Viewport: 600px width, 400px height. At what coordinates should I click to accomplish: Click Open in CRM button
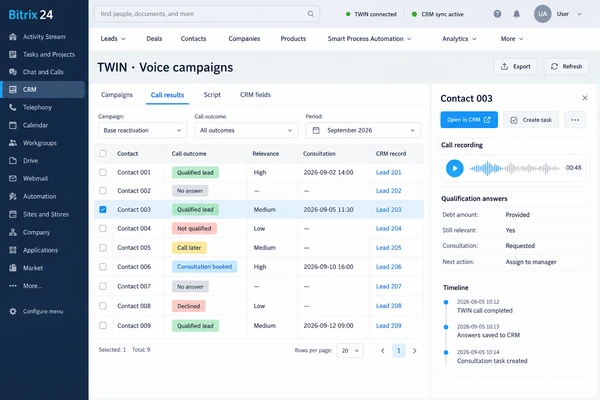pos(469,120)
